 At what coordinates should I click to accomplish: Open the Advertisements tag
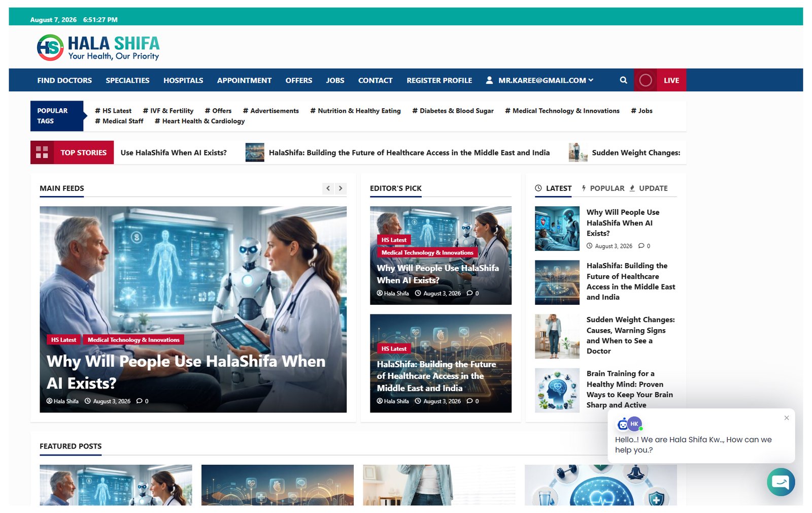[x=270, y=111]
